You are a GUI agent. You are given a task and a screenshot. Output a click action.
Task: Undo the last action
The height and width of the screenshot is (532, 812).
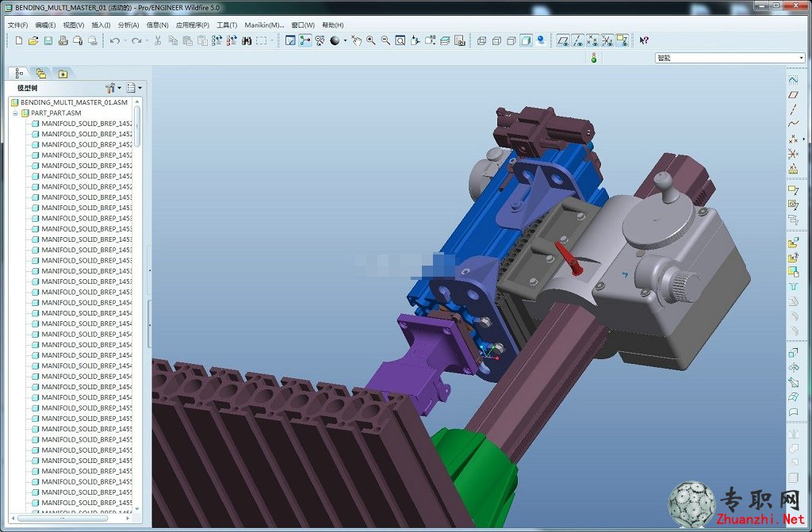point(114,40)
